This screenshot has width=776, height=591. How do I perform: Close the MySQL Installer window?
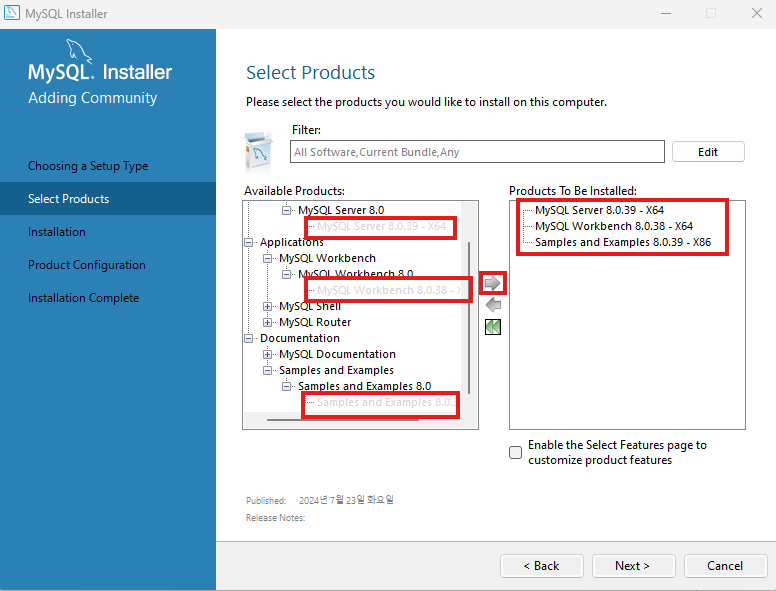[x=757, y=13]
